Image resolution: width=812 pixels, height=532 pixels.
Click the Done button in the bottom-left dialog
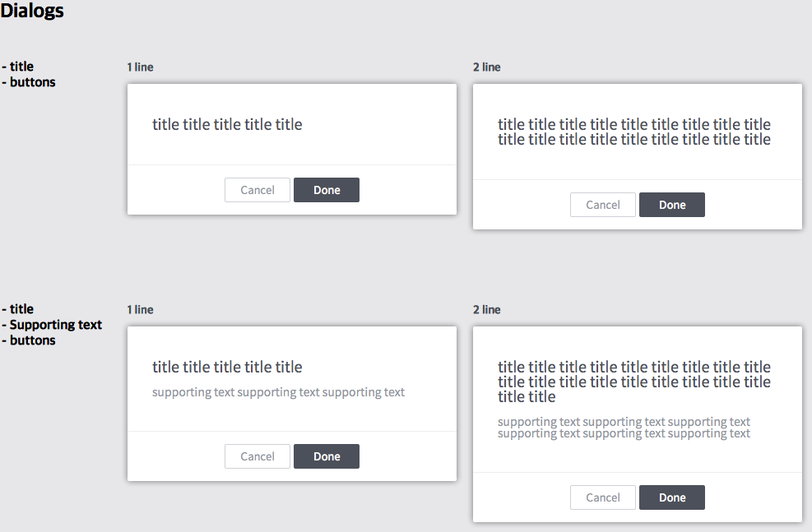tap(326, 456)
